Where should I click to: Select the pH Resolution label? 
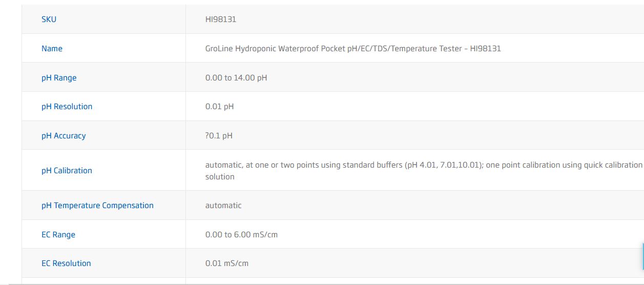coord(67,107)
